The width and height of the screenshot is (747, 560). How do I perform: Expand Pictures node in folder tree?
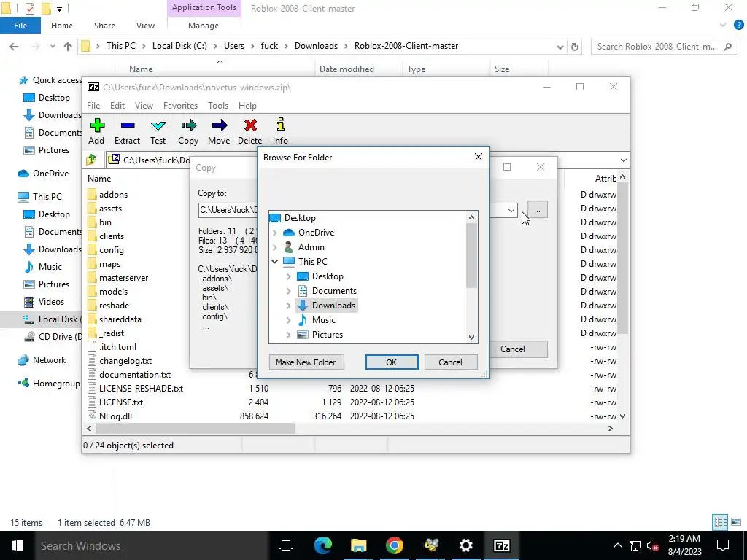point(289,335)
